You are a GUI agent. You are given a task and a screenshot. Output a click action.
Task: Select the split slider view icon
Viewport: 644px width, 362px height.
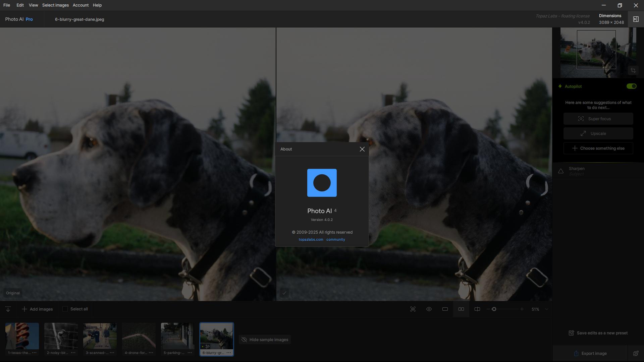[477, 309]
